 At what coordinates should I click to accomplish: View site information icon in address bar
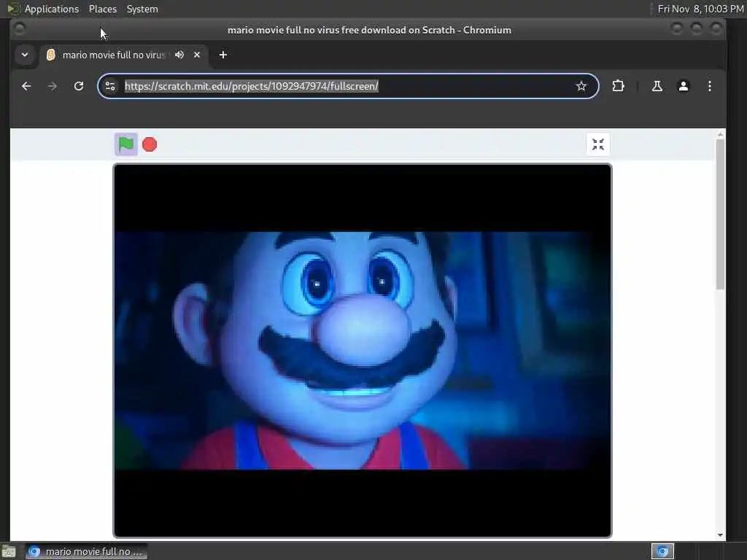tap(110, 86)
